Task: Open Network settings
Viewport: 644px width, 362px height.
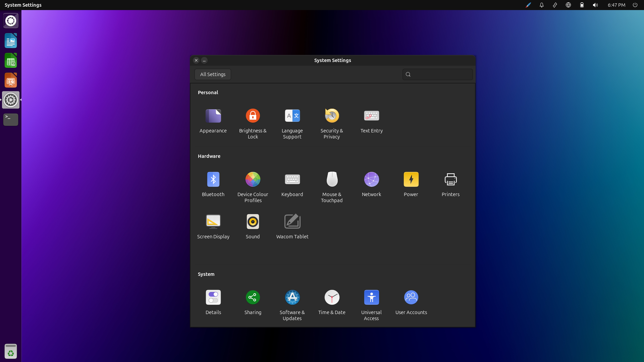Action: click(x=371, y=185)
